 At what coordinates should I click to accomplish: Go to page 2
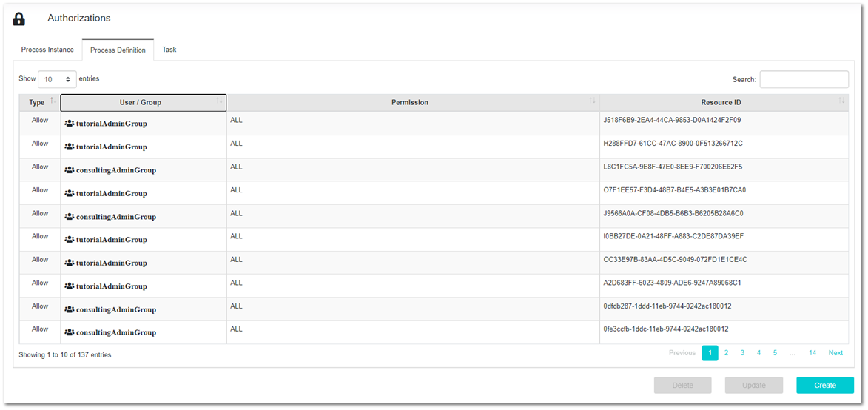(726, 353)
